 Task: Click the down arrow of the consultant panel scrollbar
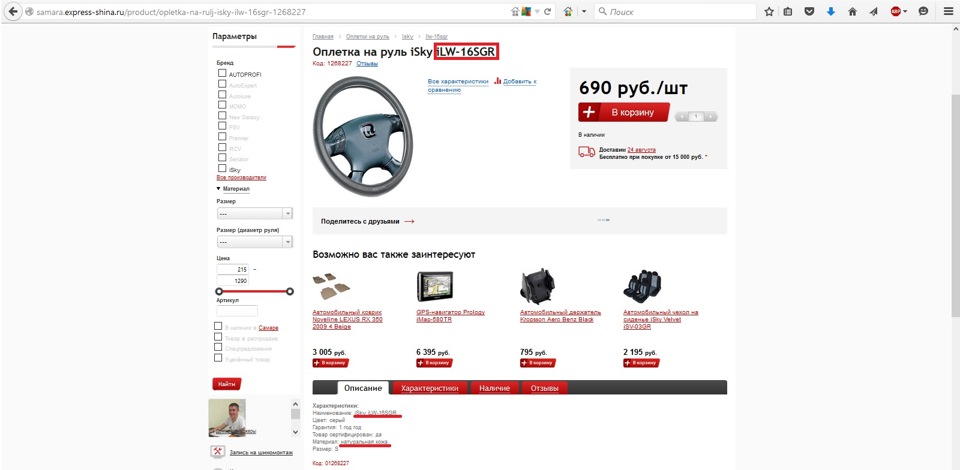click(x=295, y=431)
